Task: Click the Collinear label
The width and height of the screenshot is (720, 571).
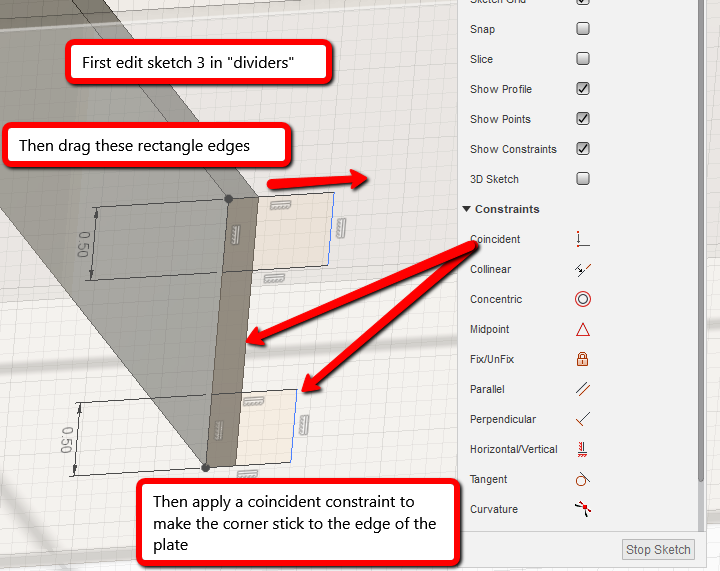Action: pos(490,269)
